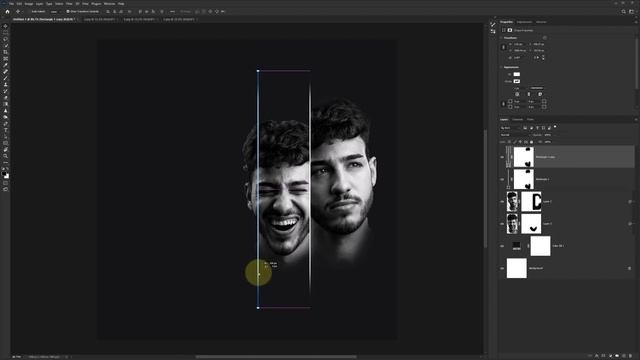The height and width of the screenshot is (360, 640).
Task: Click the create new layer icon
Action: [x=624, y=356]
